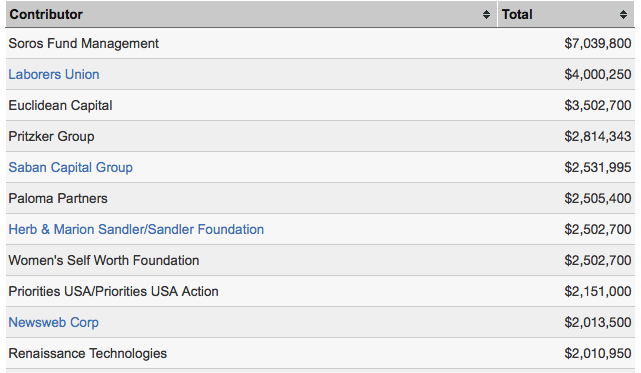This screenshot has height=373, width=641.
Task: Click the $2,151,000 total amount
Action: [x=598, y=291]
